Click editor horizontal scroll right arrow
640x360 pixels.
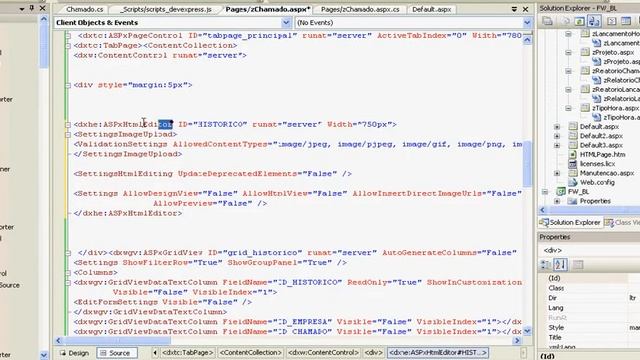[517, 340]
